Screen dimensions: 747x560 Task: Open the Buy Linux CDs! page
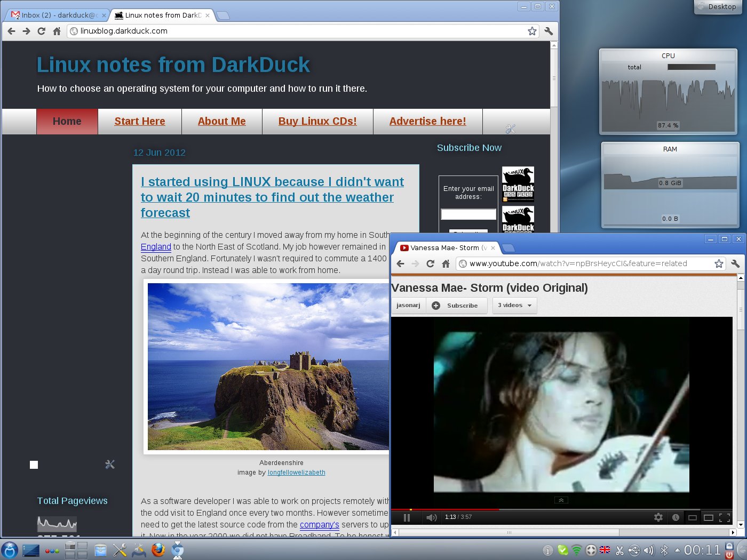click(317, 122)
